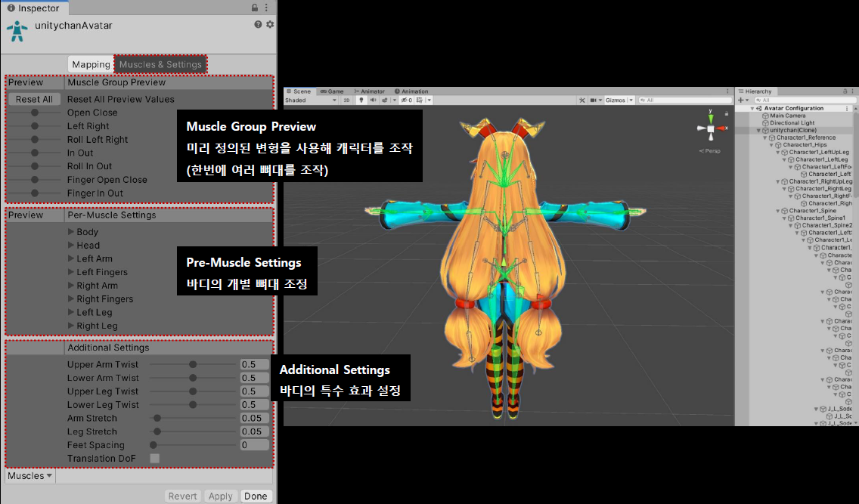Toggle Scene view audio speaker icon
Image resolution: width=859 pixels, height=504 pixels.
coord(373,100)
